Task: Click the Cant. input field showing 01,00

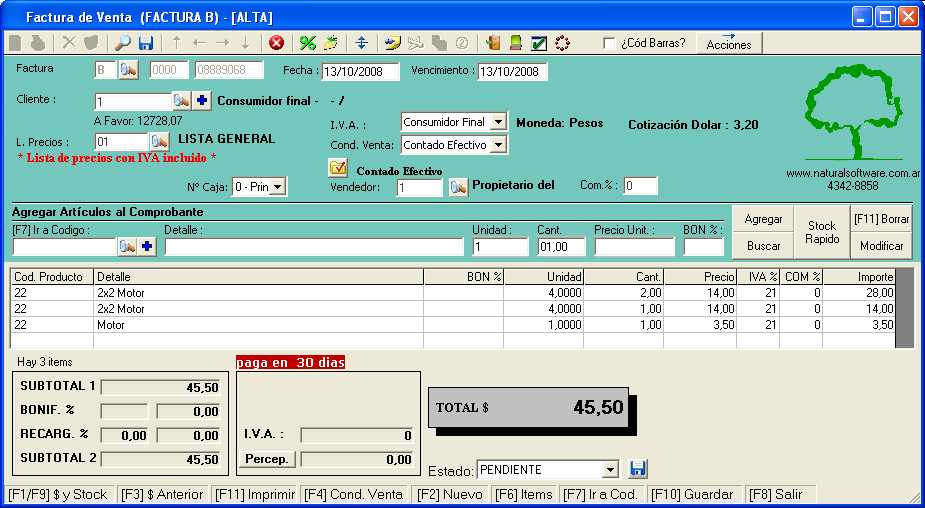Action: pyautogui.click(x=562, y=247)
